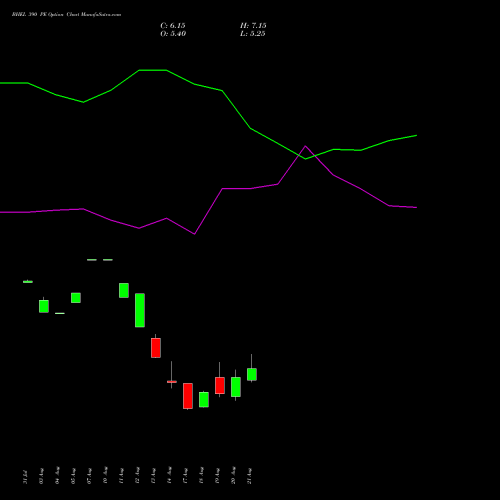Click the 18 Aug date label
Image resolution: width=500 pixels, height=500 pixels.
tap(201, 475)
